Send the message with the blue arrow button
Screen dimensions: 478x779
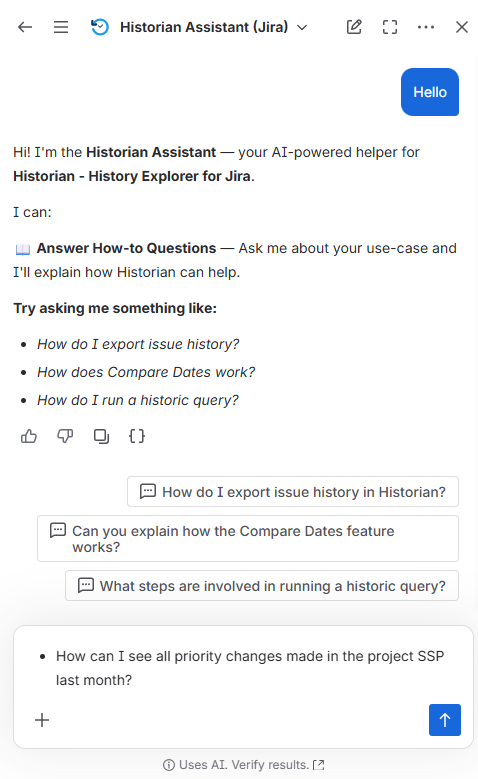(445, 720)
